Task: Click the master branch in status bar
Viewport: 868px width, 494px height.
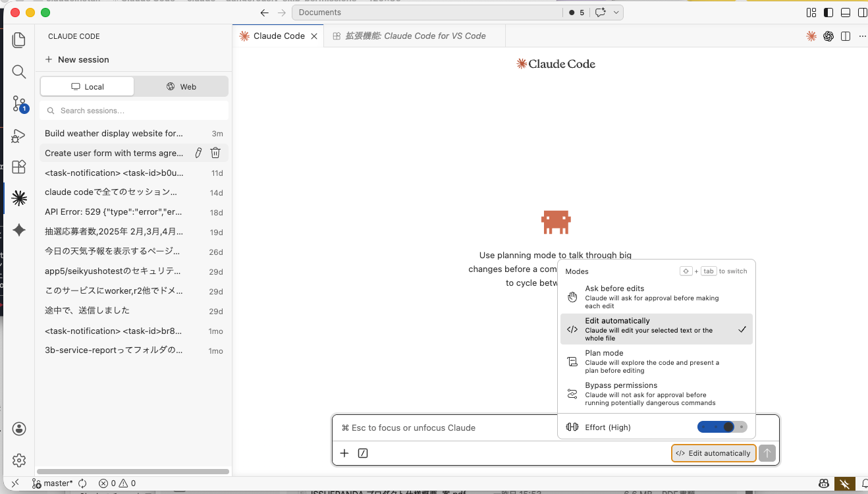Action: tap(53, 483)
